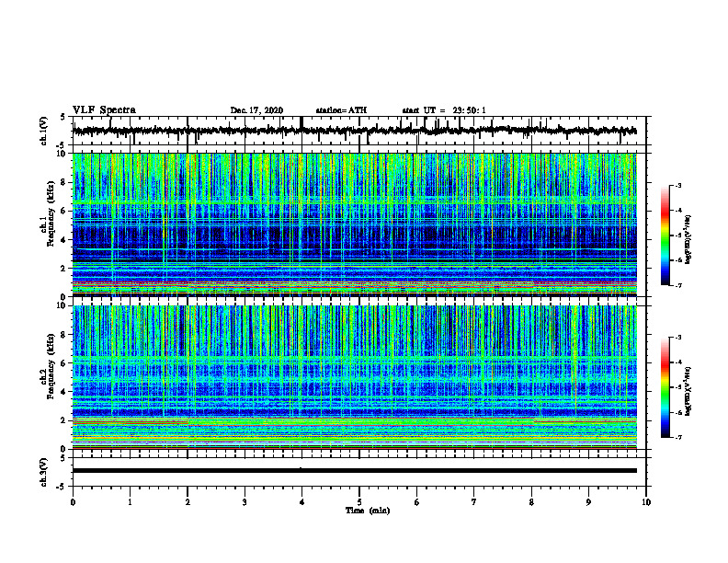Click the date 'Dec. 17, 2020'

(256, 110)
